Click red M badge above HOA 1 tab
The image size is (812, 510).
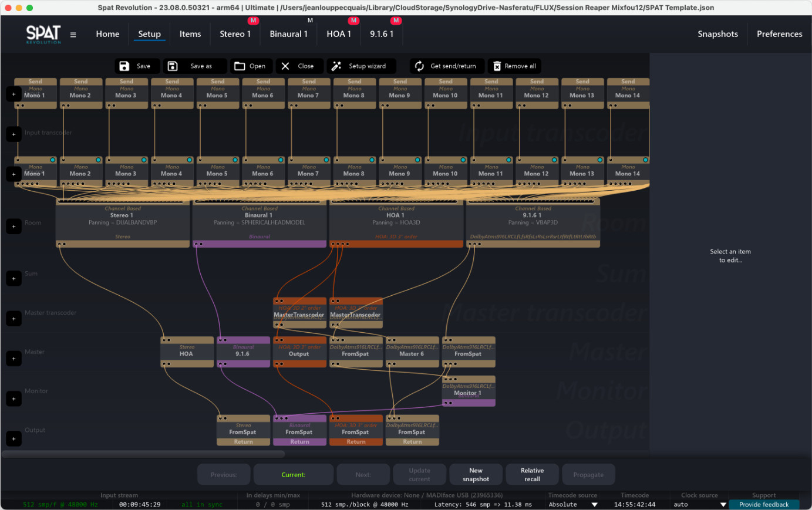353,21
